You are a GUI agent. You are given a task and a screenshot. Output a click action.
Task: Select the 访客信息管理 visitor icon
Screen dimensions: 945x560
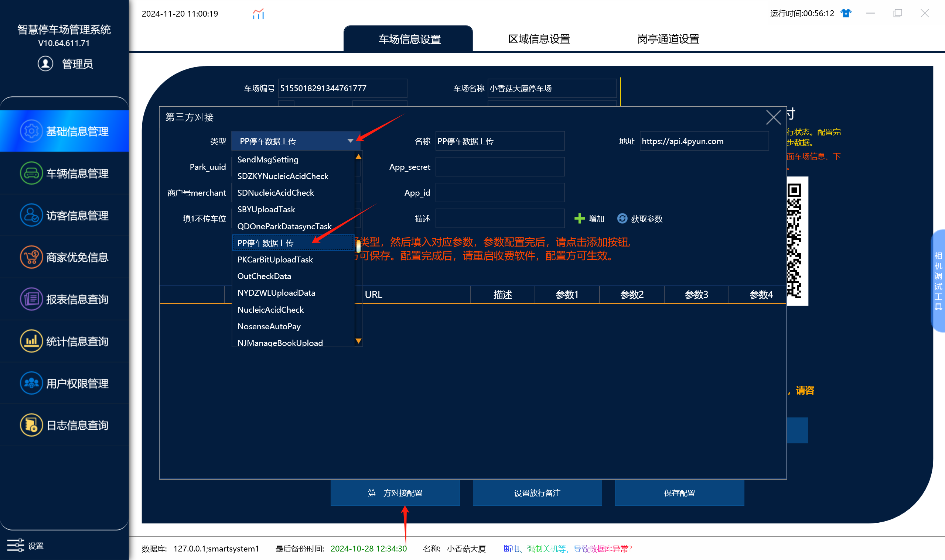point(31,215)
